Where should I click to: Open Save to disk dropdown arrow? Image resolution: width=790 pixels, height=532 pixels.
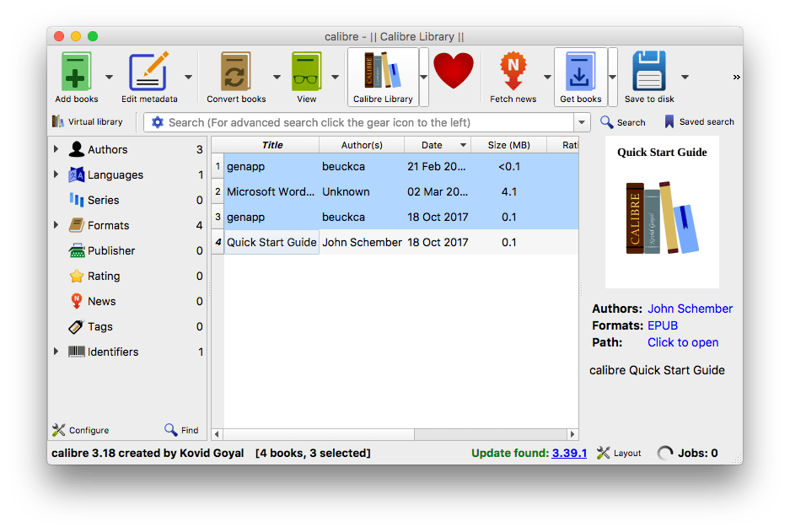click(x=685, y=77)
